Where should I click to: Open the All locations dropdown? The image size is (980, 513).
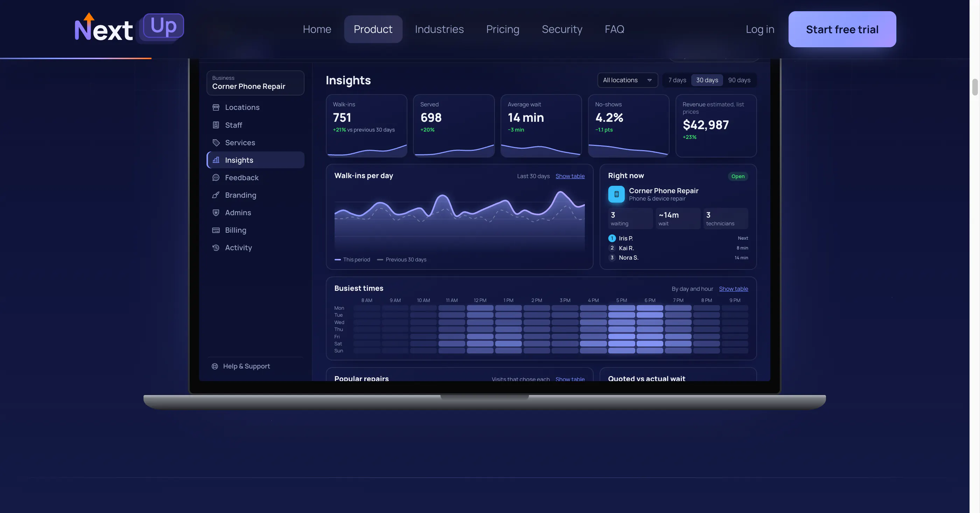(x=627, y=80)
